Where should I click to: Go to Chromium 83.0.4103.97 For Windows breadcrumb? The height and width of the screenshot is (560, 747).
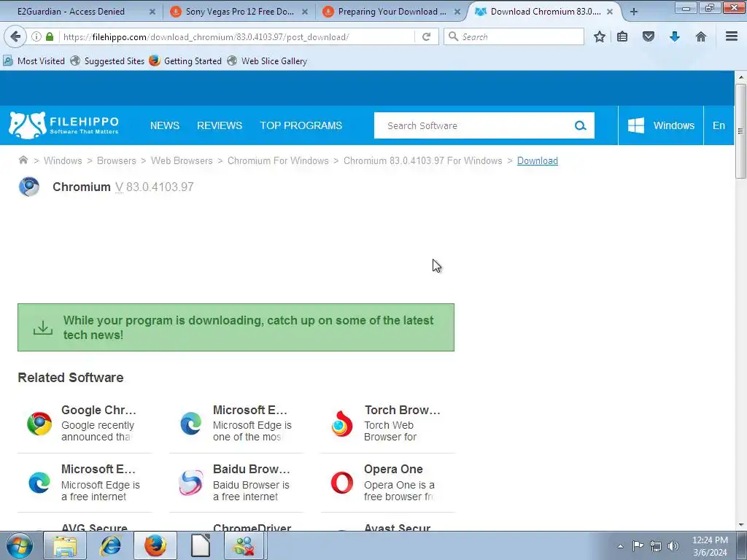(423, 160)
